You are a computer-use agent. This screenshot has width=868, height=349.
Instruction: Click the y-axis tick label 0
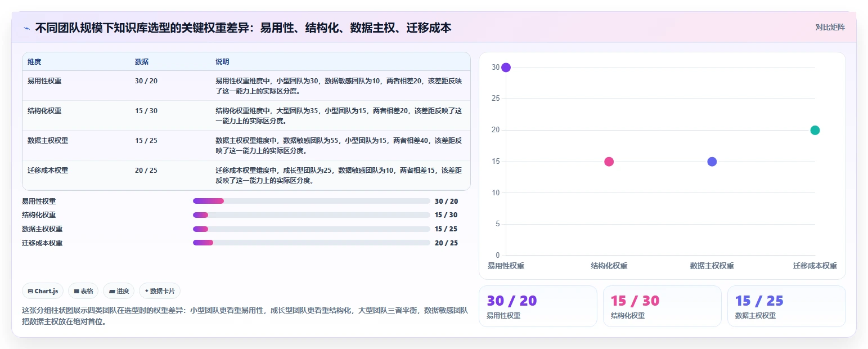pos(497,255)
